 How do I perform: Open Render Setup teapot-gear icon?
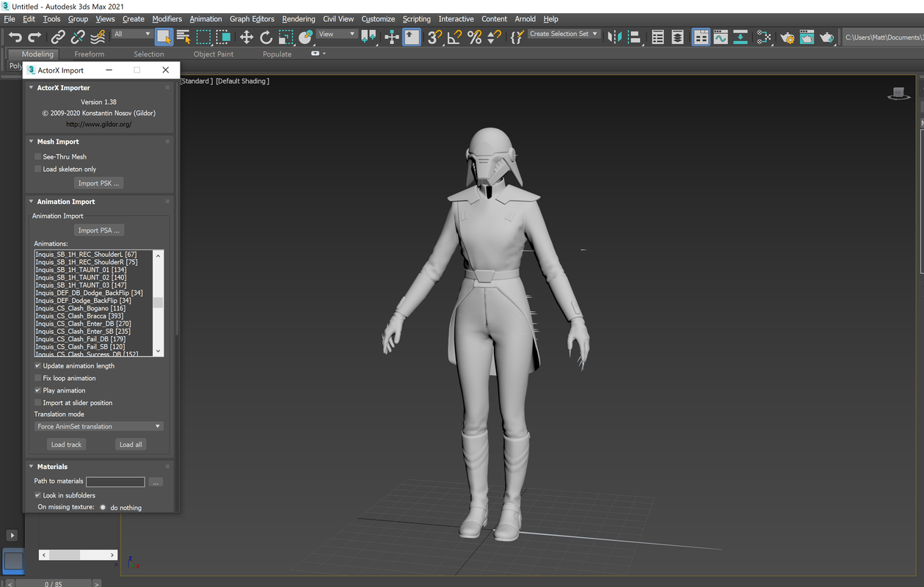787,37
